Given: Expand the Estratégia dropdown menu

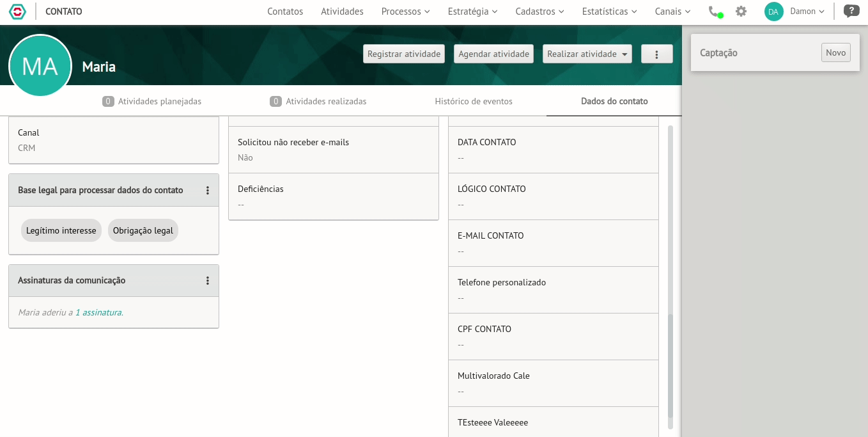Looking at the screenshot, I should pos(472,12).
